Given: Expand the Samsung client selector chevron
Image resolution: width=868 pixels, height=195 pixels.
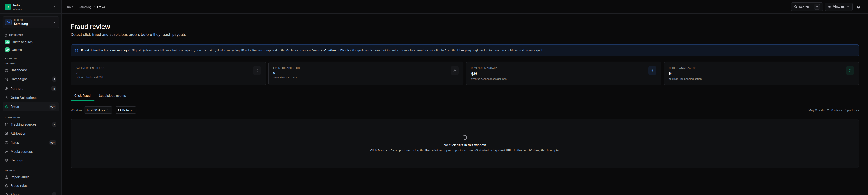Looking at the screenshot, I should (55, 22).
